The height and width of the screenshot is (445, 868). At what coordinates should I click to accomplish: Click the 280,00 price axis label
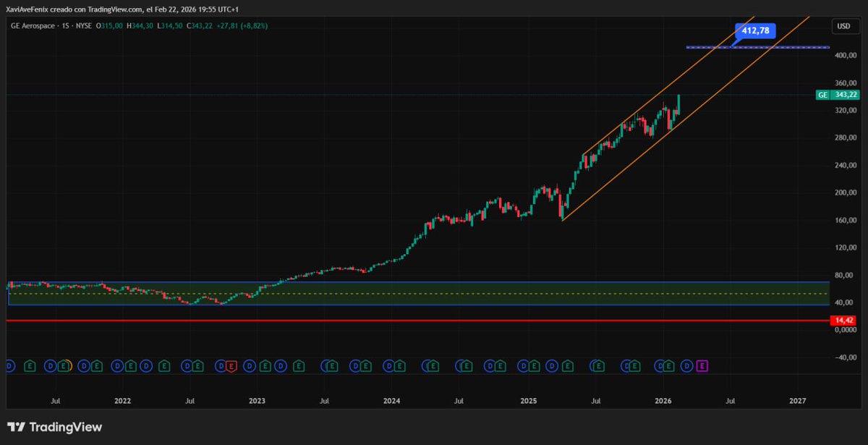845,137
